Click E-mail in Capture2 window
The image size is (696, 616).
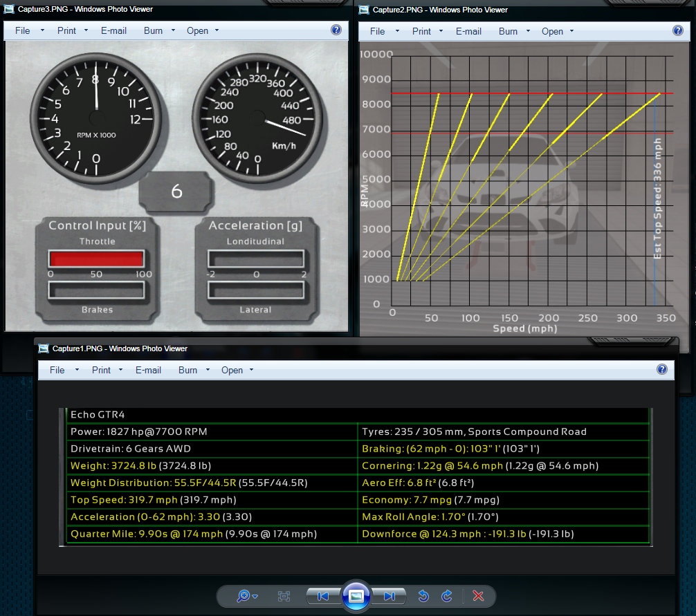coord(469,32)
